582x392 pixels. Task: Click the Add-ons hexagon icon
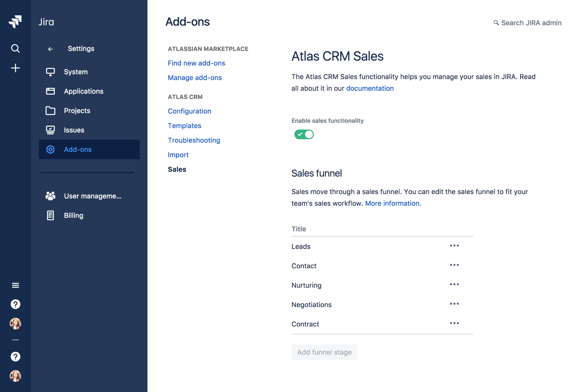[50, 149]
